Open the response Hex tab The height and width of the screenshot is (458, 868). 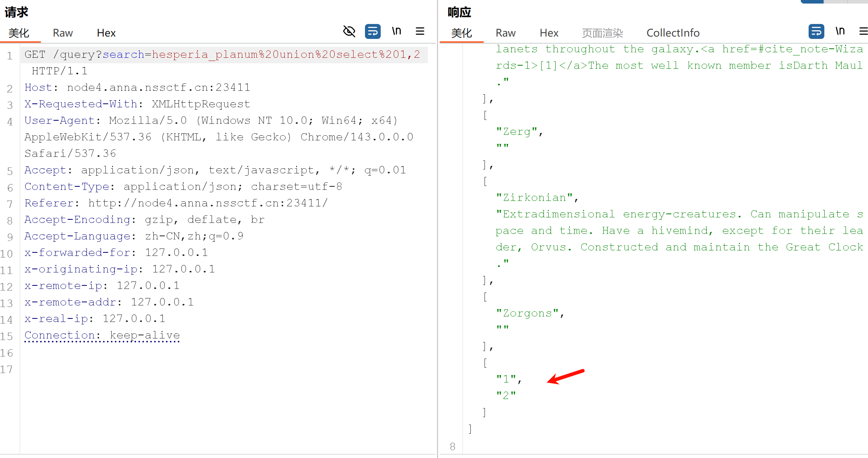pyautogui.click(x=549, y=33)
